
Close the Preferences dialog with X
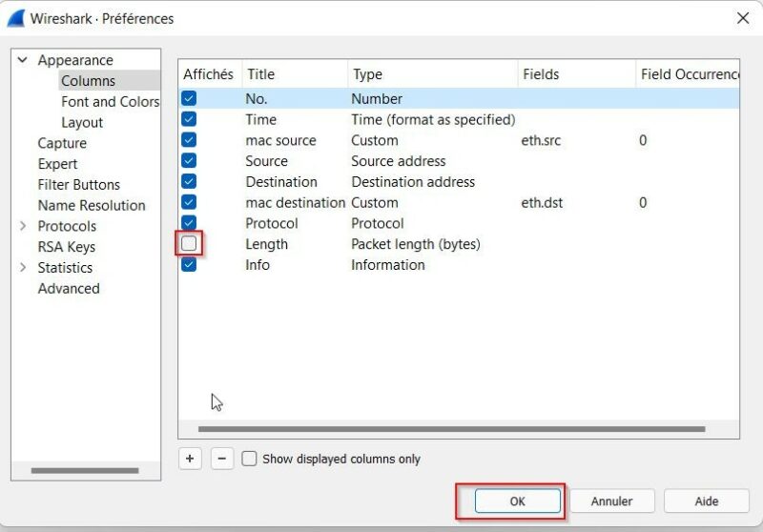click(743, 18)
